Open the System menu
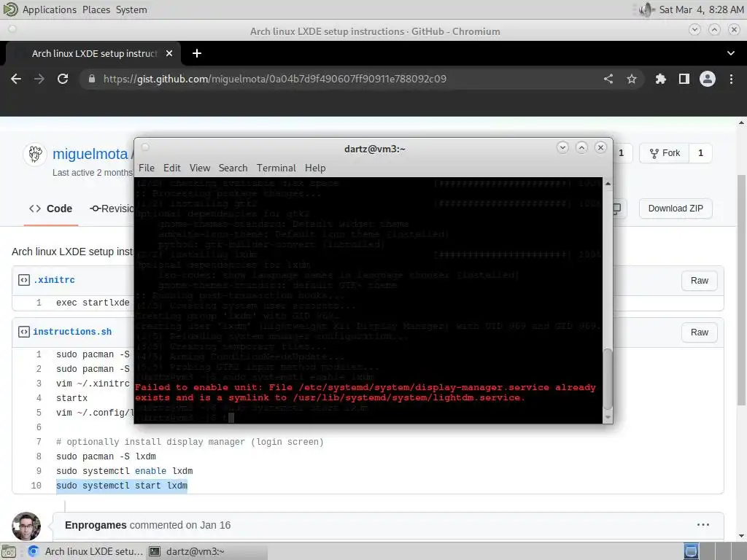 131,9
